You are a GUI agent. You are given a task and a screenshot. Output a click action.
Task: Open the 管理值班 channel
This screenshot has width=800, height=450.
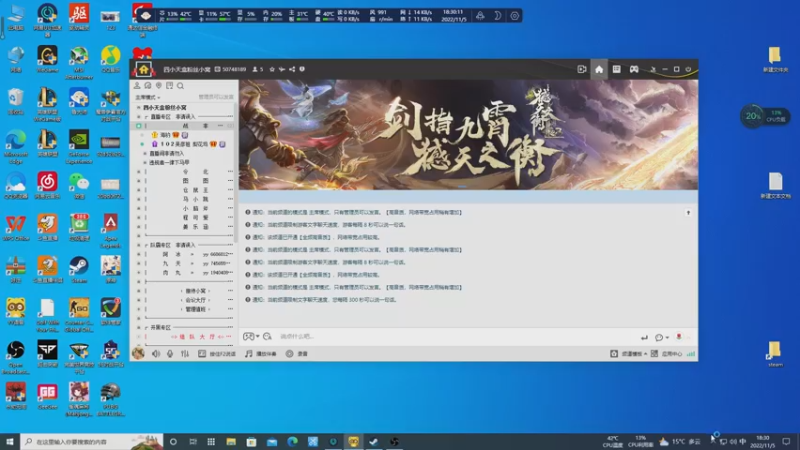tap(195, 309)
